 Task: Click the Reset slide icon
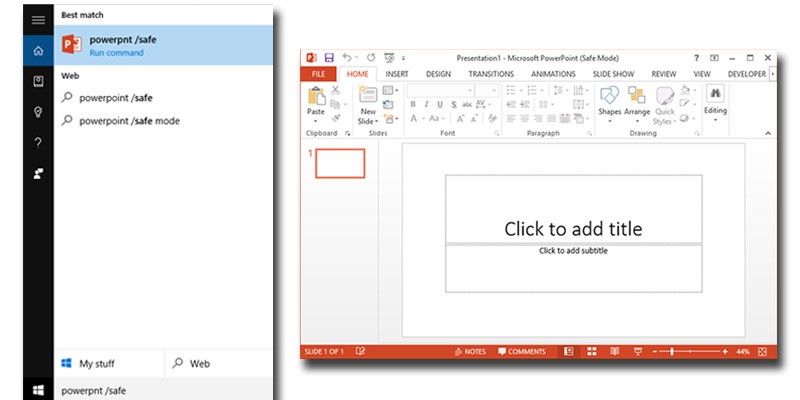388,105
